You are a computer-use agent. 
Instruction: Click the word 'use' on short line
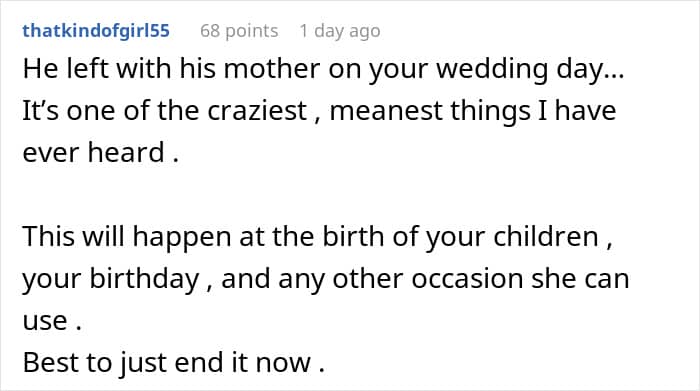(45, 321)
